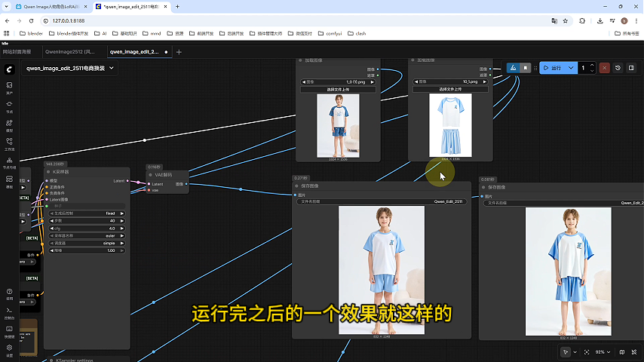644x362 pixels.
Task: Open browser downloads icon
Action: [600, 20]
